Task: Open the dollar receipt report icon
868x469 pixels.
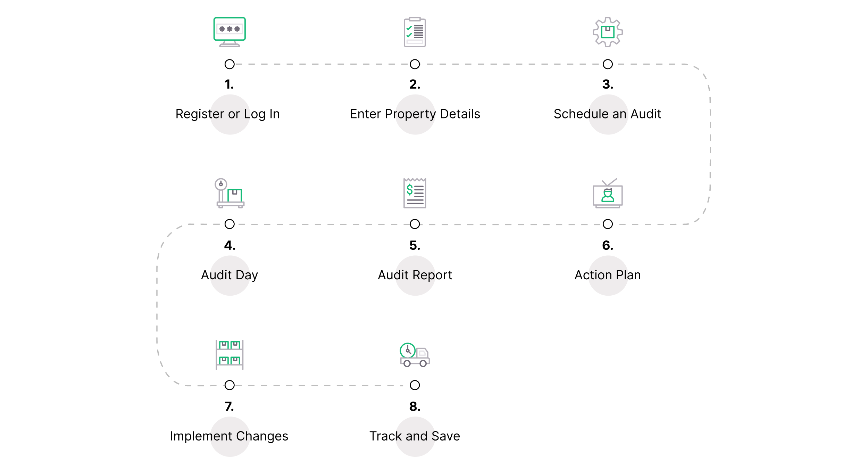Action: click(415, 193)
